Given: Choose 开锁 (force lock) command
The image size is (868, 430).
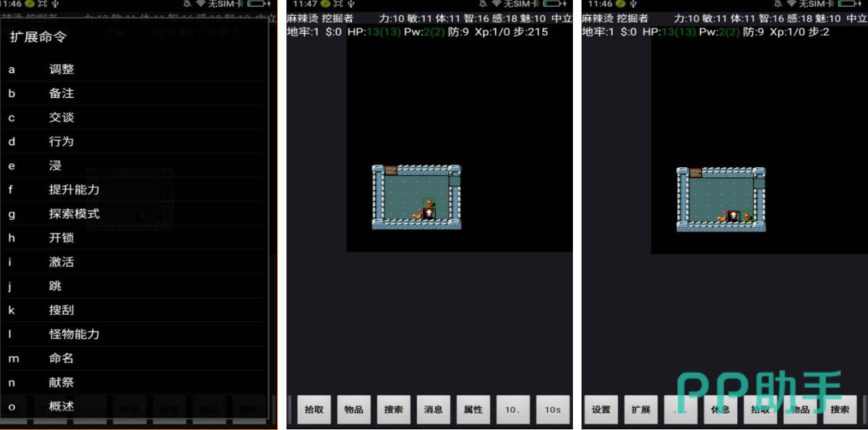Looking at the screenshot, I should tap(61, 238).
